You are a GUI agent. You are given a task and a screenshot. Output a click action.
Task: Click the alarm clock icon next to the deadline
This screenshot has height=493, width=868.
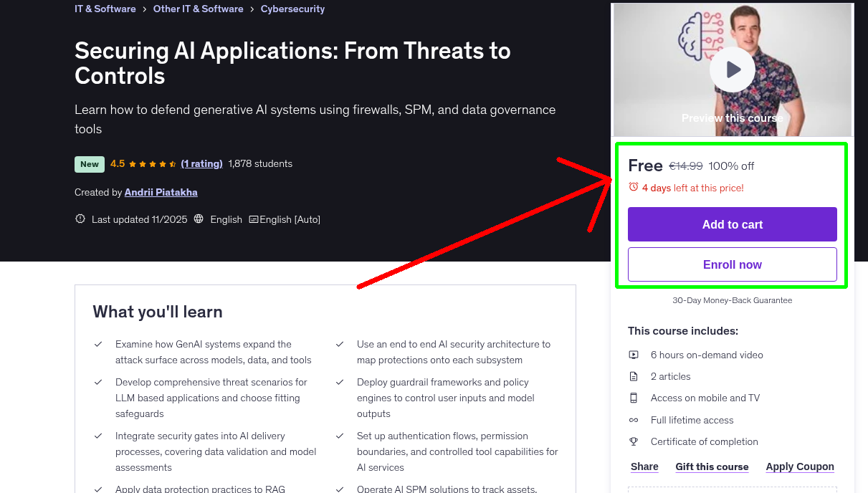[x=634, y=186]
